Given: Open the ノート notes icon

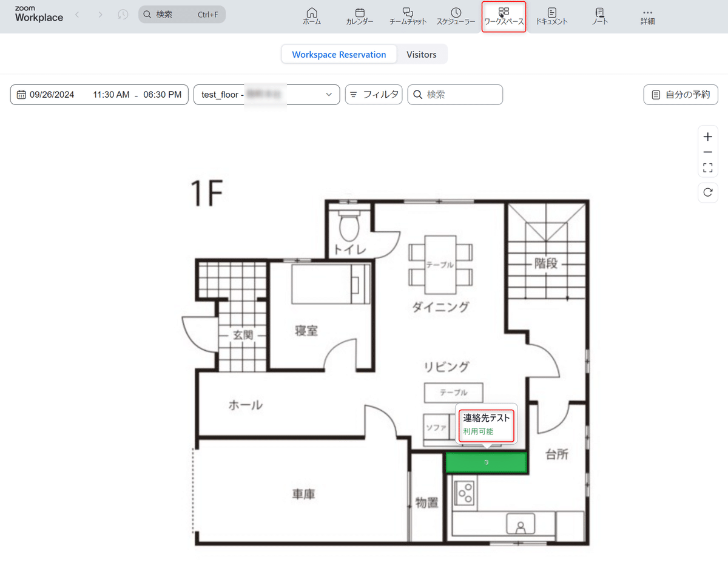Looking at the screenshot, I should (600, 16).
